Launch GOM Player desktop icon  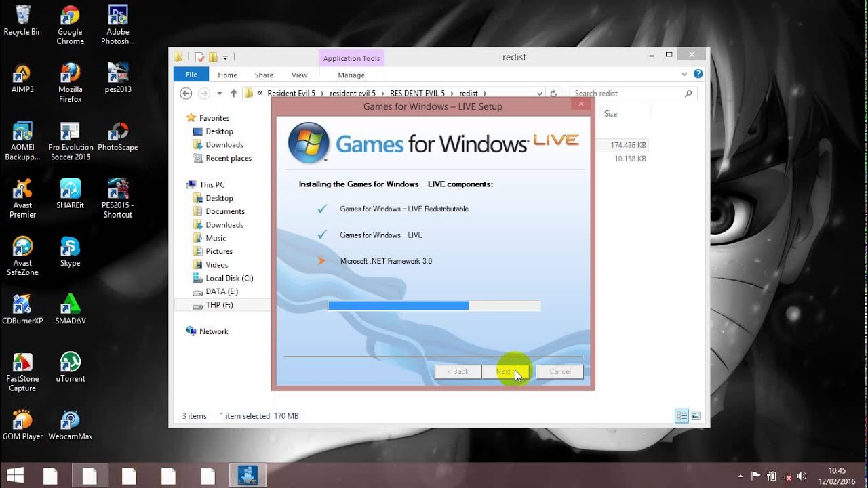pyautogui.click(x=22, y=425)
